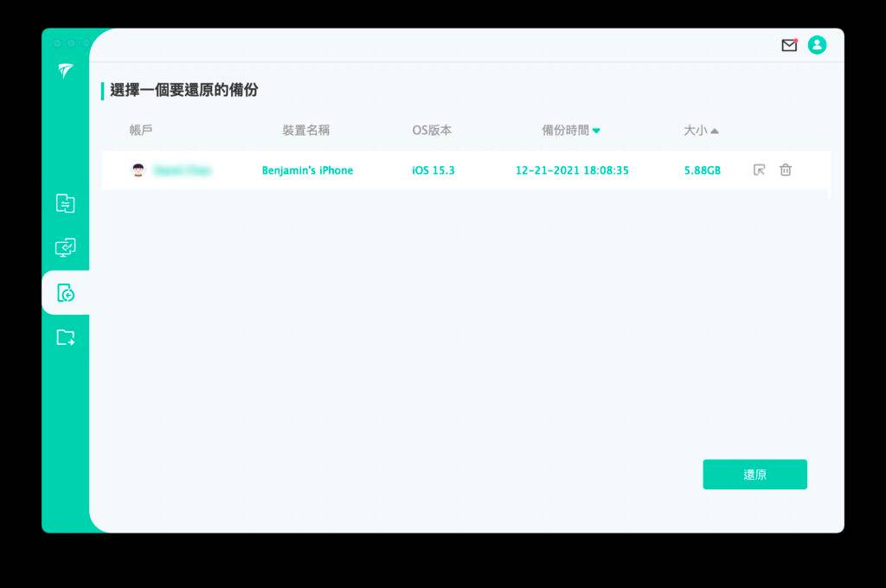886x588 pixels.
Task: Open the export-to-folder sidebar tool
Action: (66, 337)
